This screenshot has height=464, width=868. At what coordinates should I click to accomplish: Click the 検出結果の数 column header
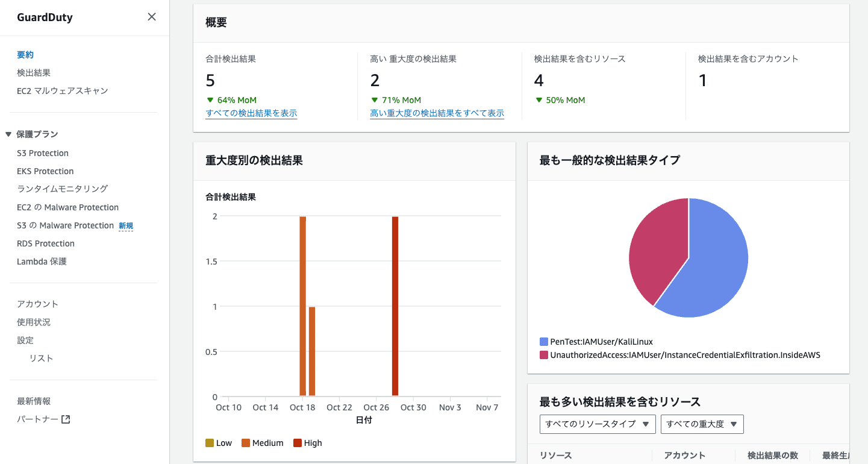(773, 456)
